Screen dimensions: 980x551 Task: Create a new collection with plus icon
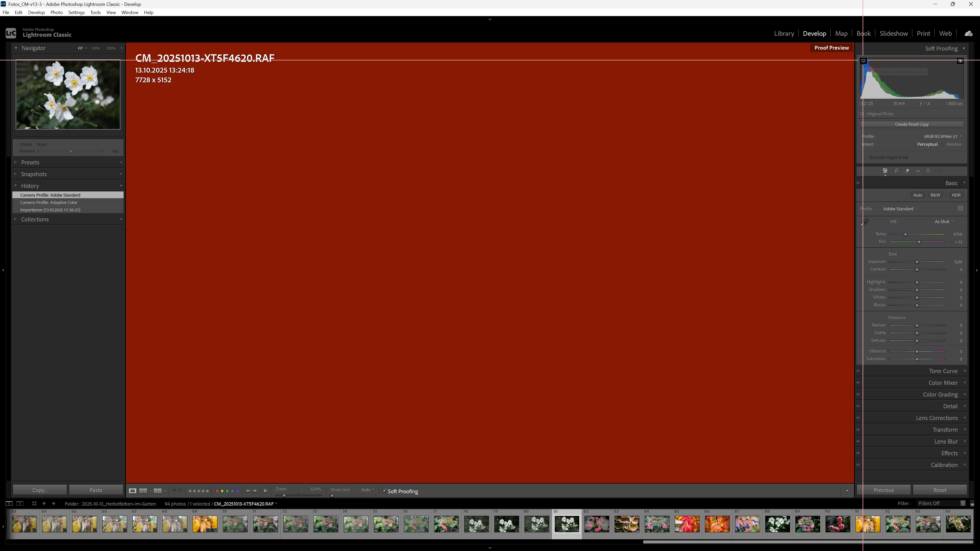[121, 219]
